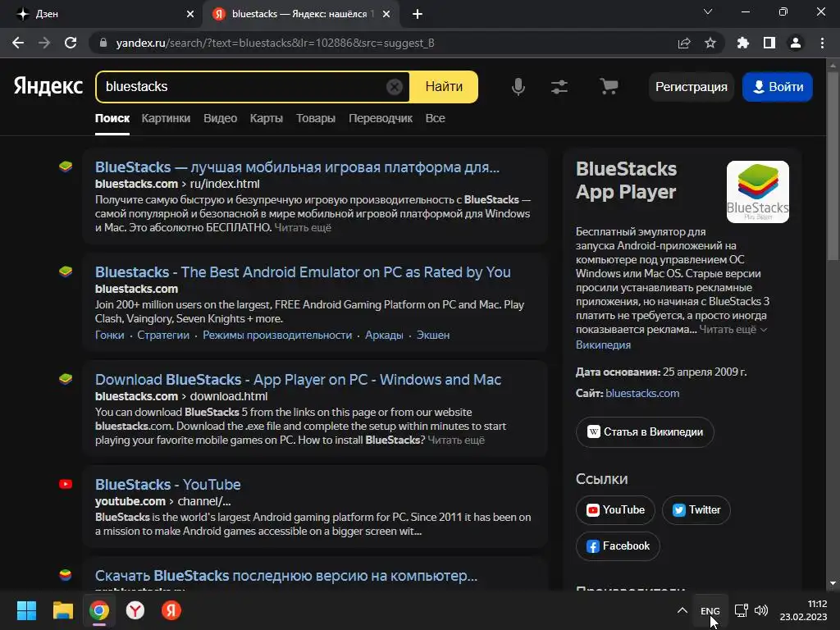The image size is (840, 630).
Task: Open Bluestacks The Best Android Emulator result
Action: coord(303,272)
